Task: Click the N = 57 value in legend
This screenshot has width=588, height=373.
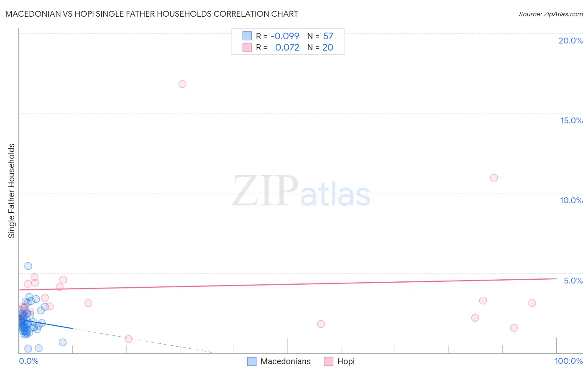Action: pos(320,36)
